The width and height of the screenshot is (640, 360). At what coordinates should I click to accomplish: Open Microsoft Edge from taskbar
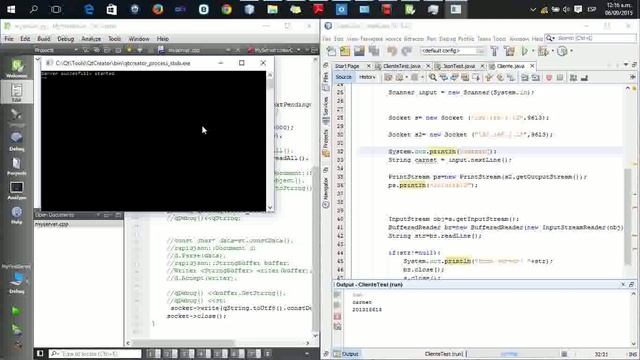point(89,9)
